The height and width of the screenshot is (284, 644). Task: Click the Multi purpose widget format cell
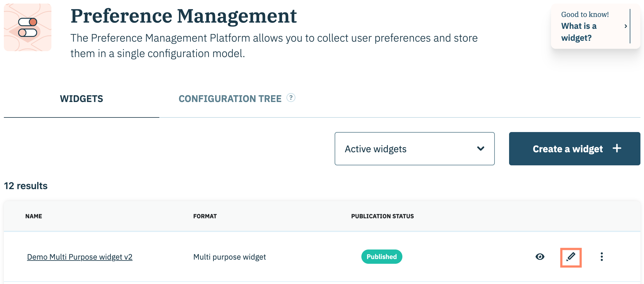click(x=229, y=257)
